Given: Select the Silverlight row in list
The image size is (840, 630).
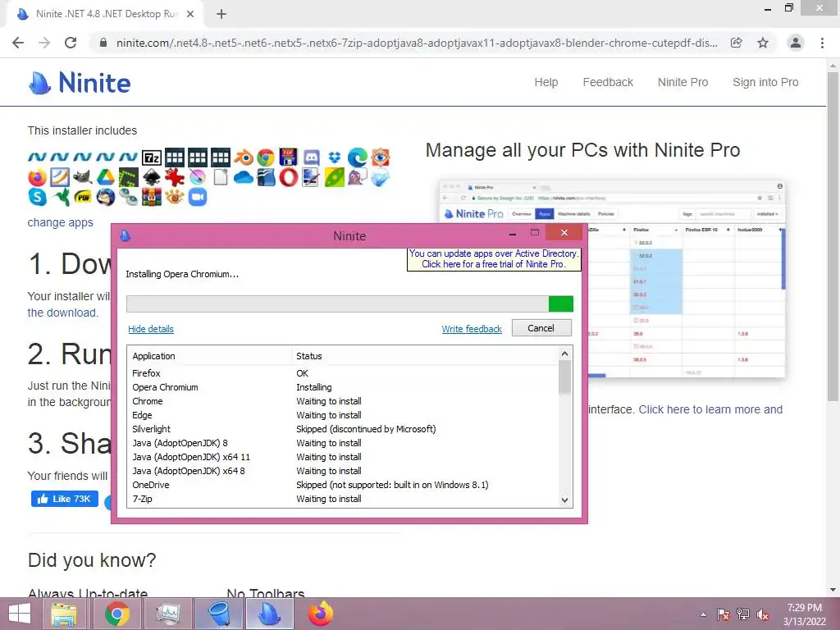Looking at the screenshot, I should (343, 429).
